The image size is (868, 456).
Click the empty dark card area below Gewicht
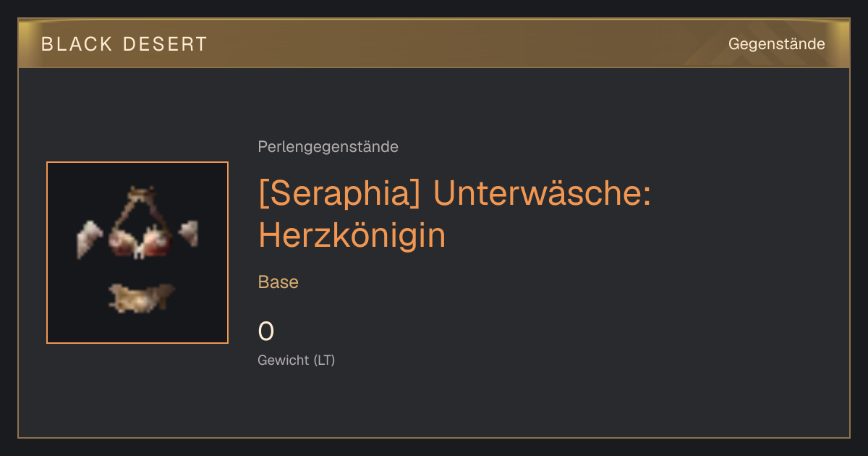[434, 405]
